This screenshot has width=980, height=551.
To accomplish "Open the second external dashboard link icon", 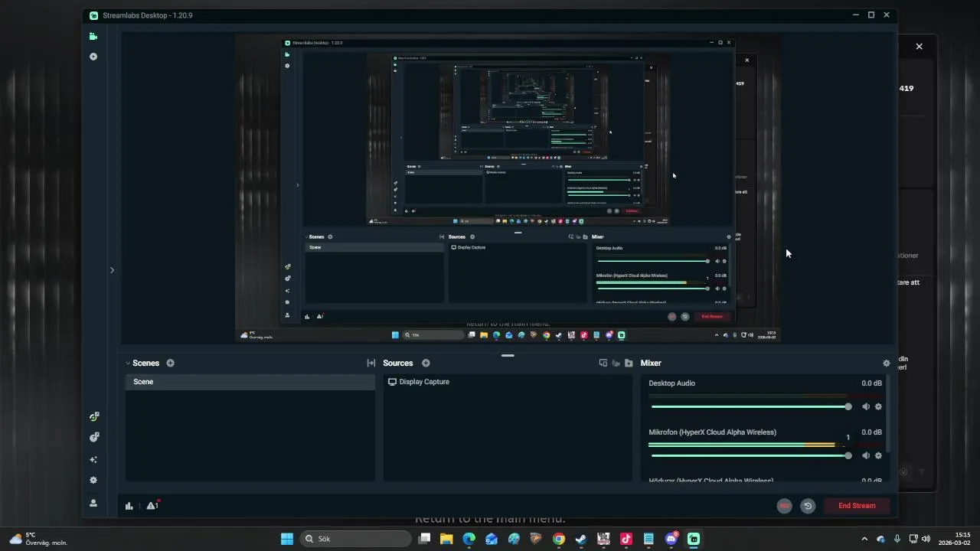I will click(x=93, y=438).
